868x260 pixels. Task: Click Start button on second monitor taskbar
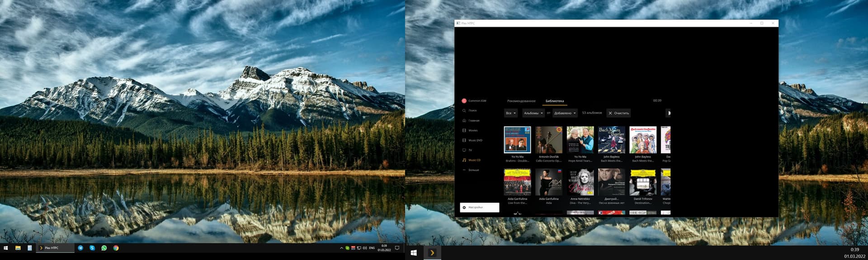pyautogui.click(x=414, y=253)
